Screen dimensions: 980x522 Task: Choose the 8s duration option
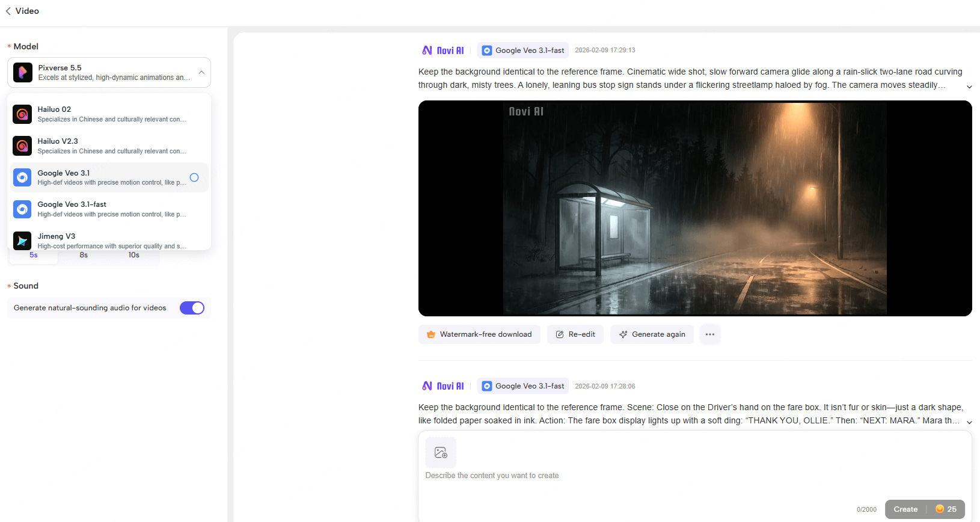[84, 256]
